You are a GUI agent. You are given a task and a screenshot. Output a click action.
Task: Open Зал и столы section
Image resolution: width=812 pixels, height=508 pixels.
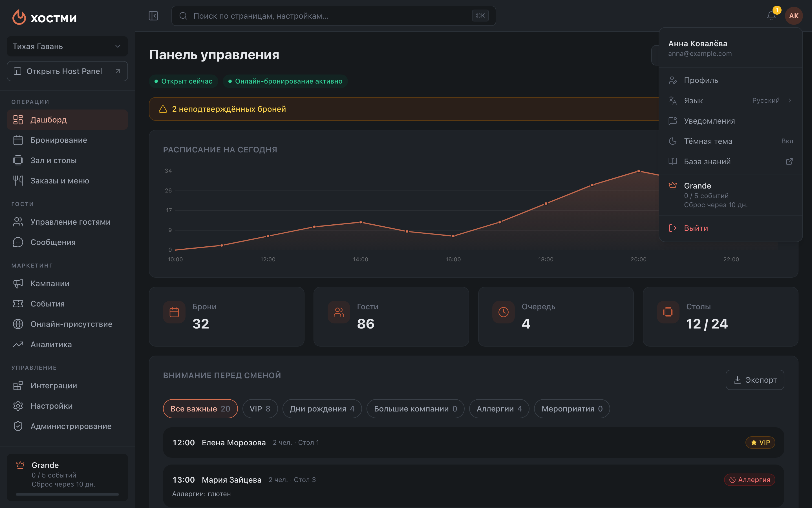67,160
